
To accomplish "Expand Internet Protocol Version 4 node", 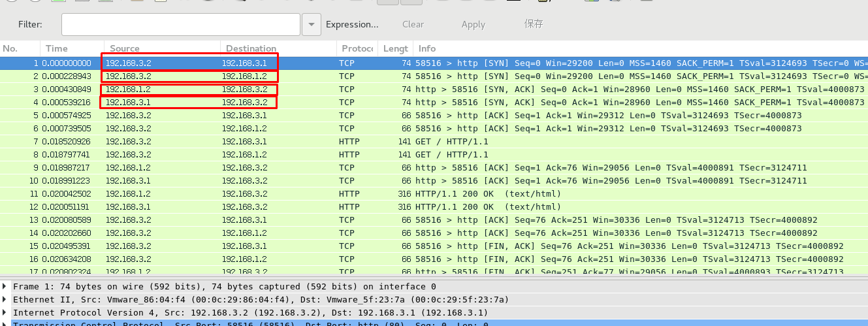I will (x=6, y=313).
